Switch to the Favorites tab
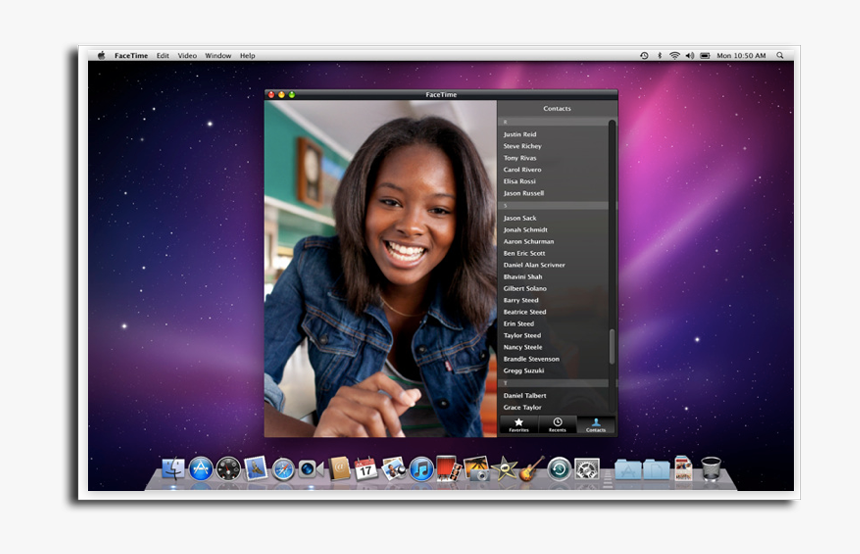 (x=518, y=424)
